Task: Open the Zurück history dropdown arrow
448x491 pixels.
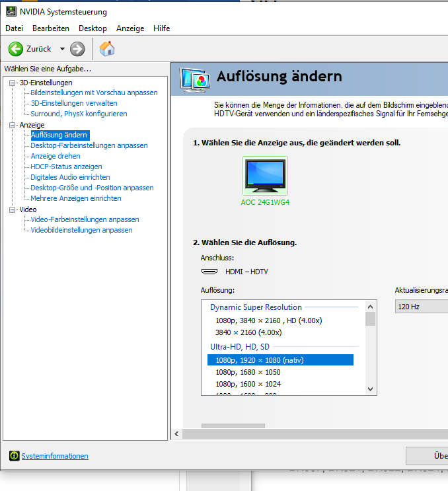Action: (62, 49)
